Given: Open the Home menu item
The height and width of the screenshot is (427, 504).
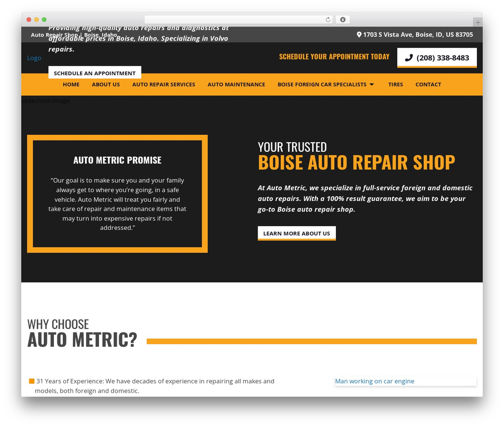Looking at the screenshot, I should click(71, 84).
